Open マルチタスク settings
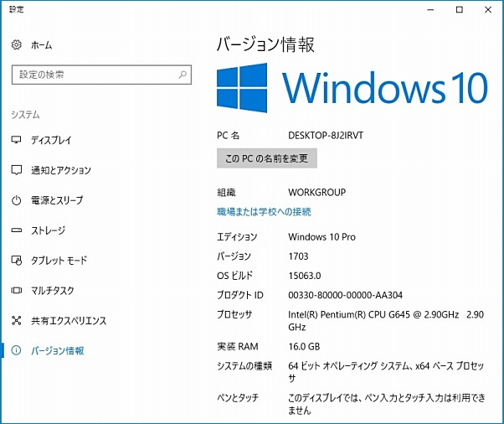 (x=53, y=291)
